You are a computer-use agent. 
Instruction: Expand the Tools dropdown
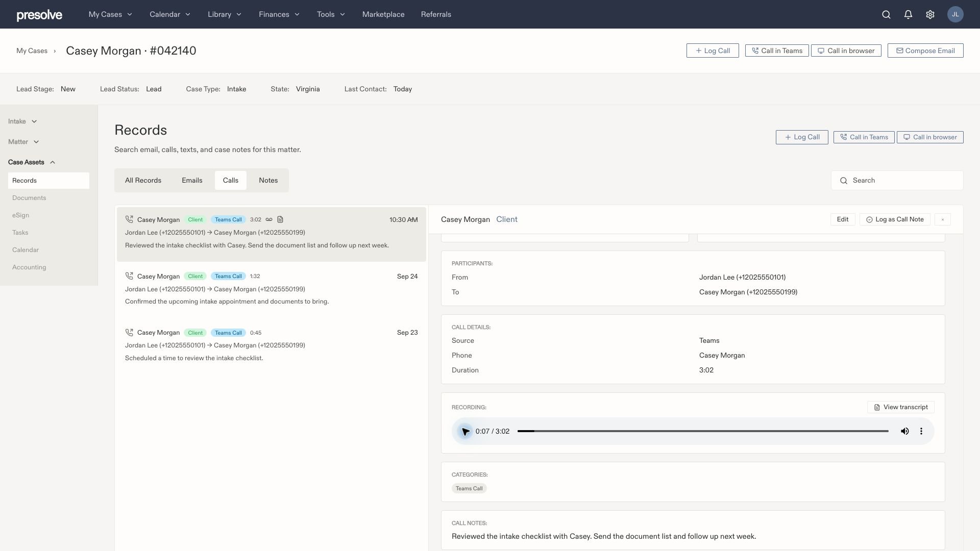point(331,14)
